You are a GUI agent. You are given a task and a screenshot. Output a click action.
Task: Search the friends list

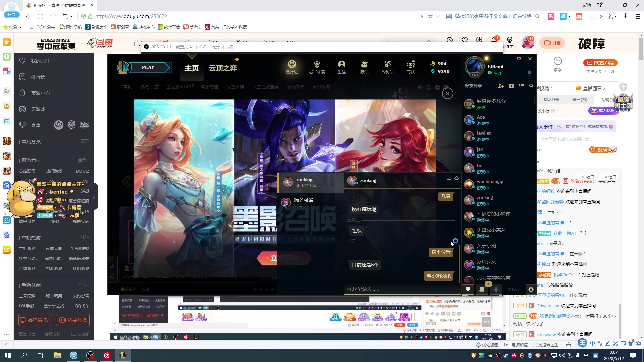(x=531, y=86)
